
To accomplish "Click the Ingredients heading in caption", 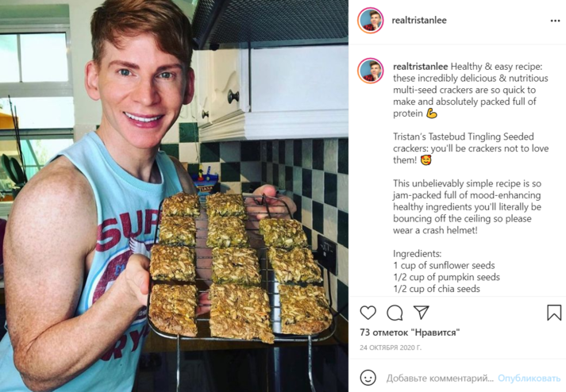I will tap(417, 254).
